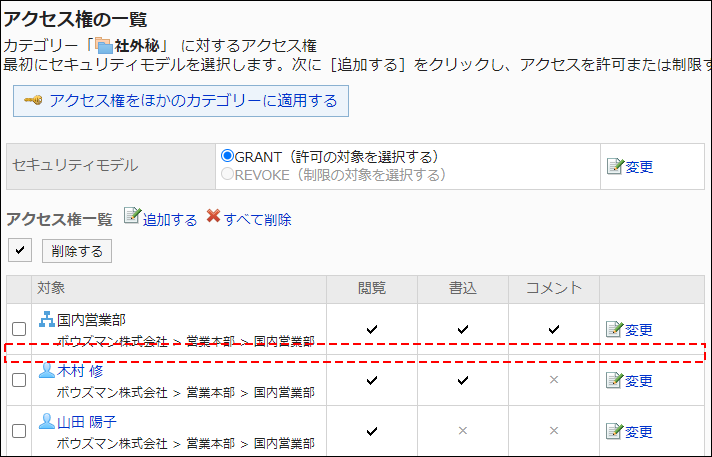
Task: Click edit icon in 山田 陽子 row
Action: 614,431
